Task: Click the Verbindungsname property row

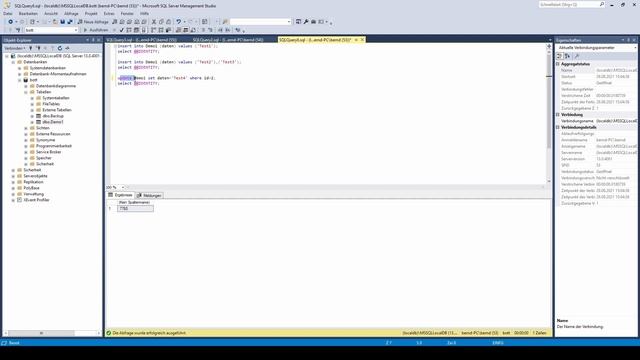Action: [x=596, y=121]
